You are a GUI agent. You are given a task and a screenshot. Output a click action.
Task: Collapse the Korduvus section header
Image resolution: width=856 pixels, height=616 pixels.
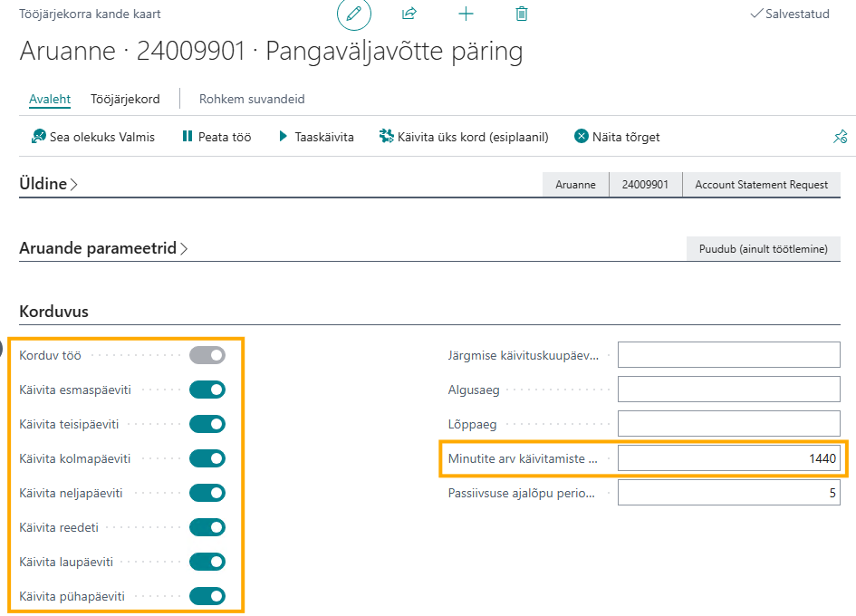53,312
